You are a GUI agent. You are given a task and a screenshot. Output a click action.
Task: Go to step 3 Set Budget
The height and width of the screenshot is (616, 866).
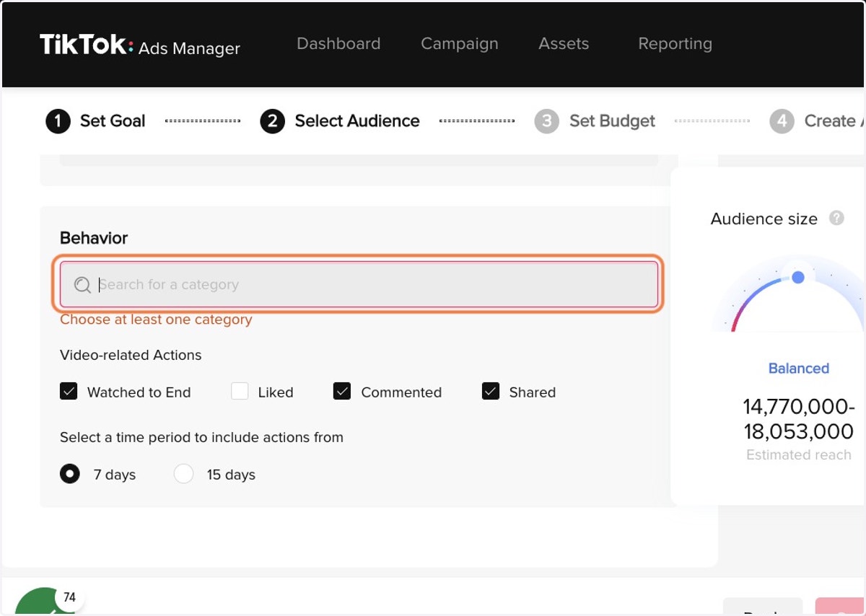pyautogui.click(x=595, y=121)
